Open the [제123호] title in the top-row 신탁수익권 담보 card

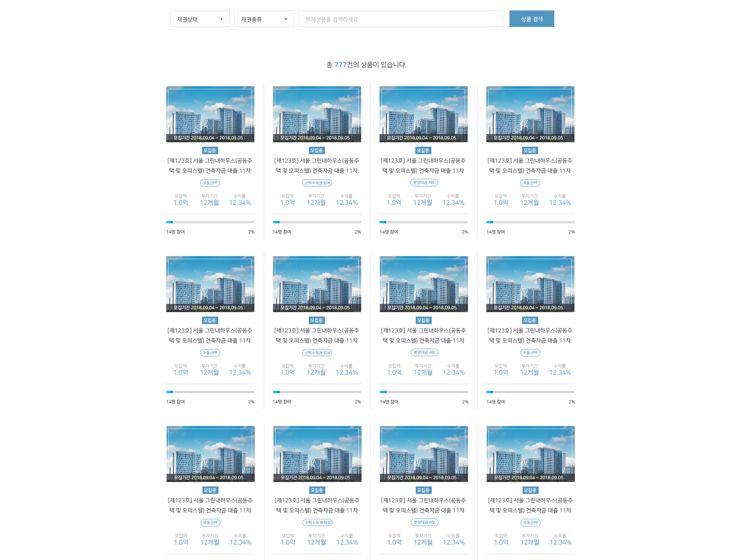coord(317,165)
